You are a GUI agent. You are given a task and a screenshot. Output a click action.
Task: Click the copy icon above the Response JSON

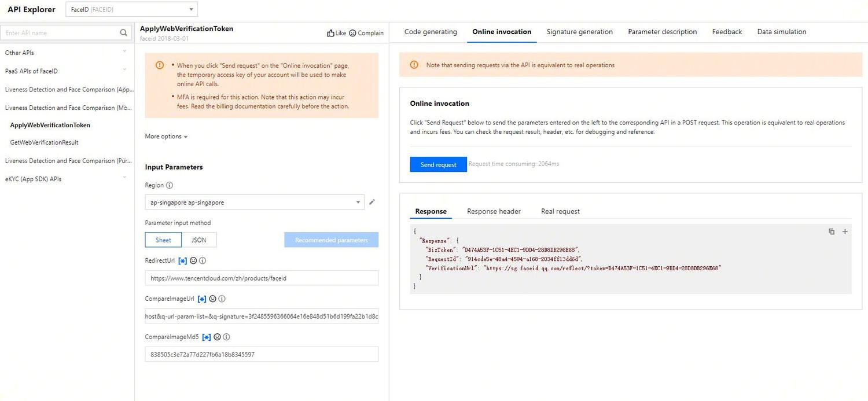[831, 231]
